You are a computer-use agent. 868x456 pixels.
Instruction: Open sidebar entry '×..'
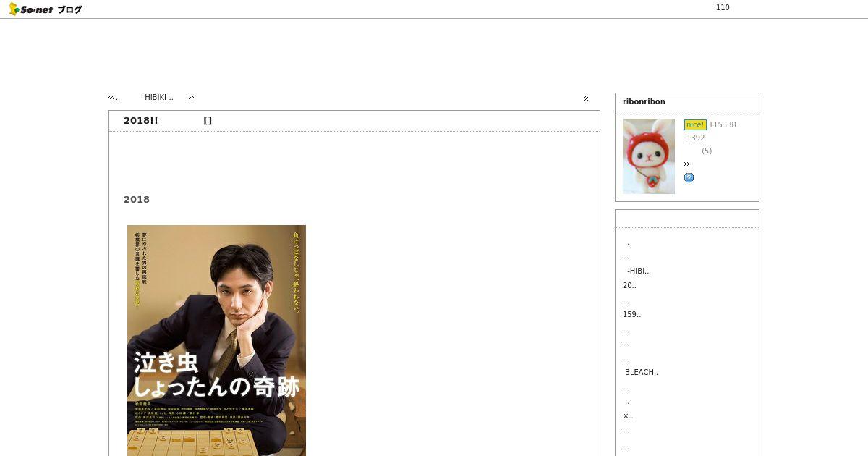pos(628,415)
